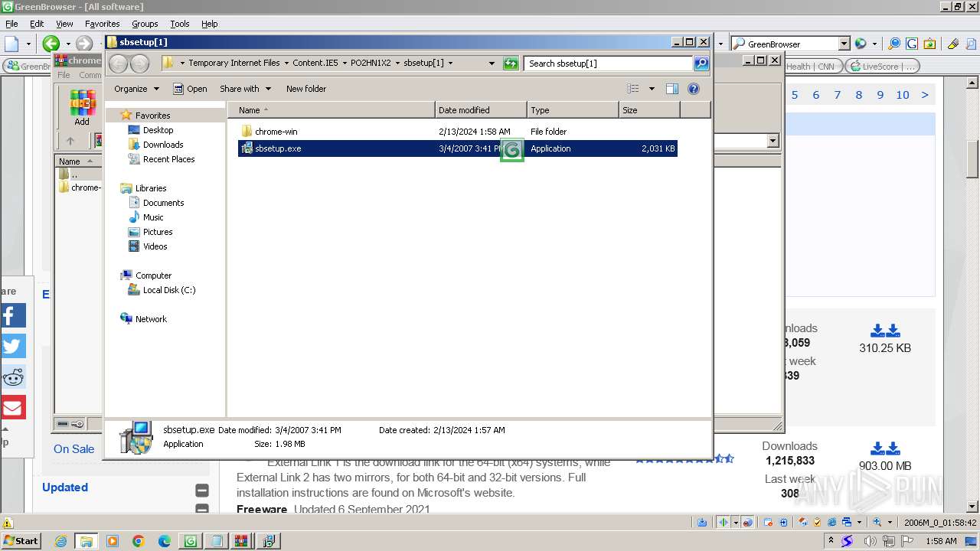Click the Explorer Help question mark icon

tap(694, 89)
